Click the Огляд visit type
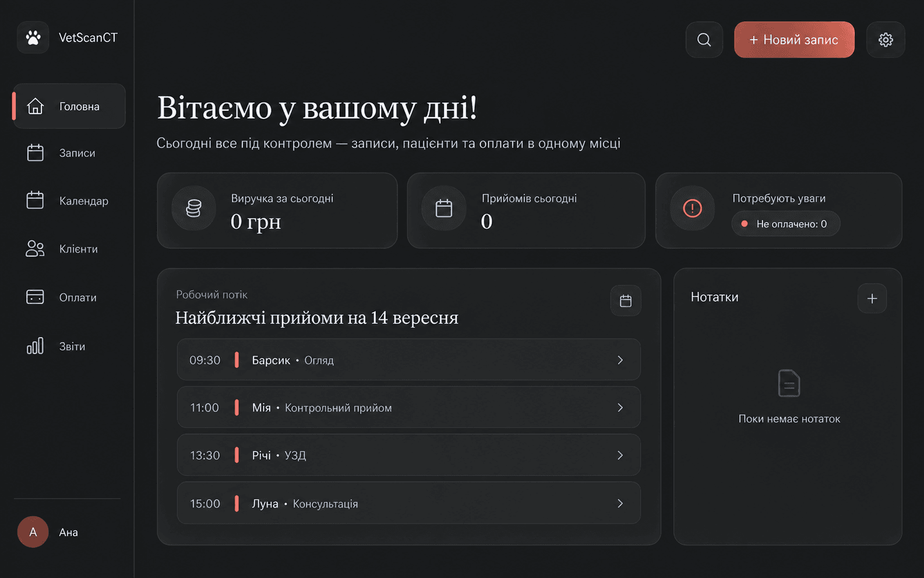924x578 pixels. (319, 360)
